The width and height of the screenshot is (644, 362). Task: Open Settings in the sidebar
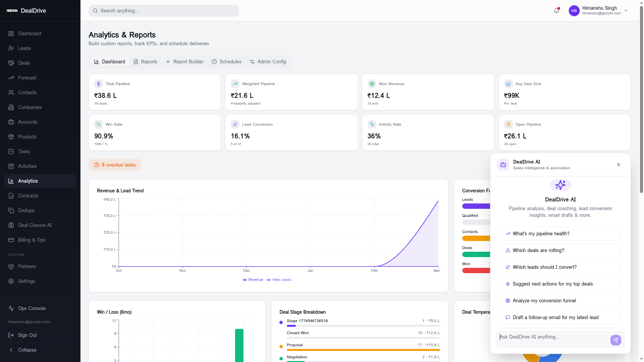point(40,281)
